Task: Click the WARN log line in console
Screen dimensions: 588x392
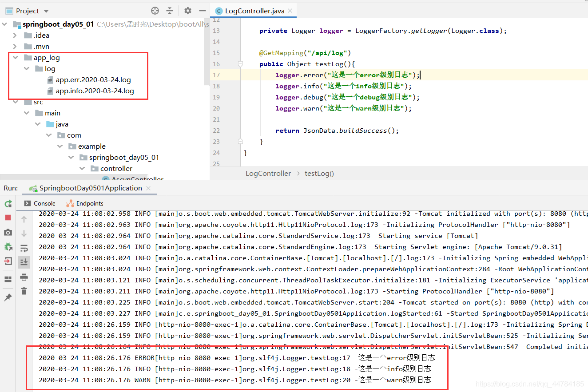Action: [235, 380]
